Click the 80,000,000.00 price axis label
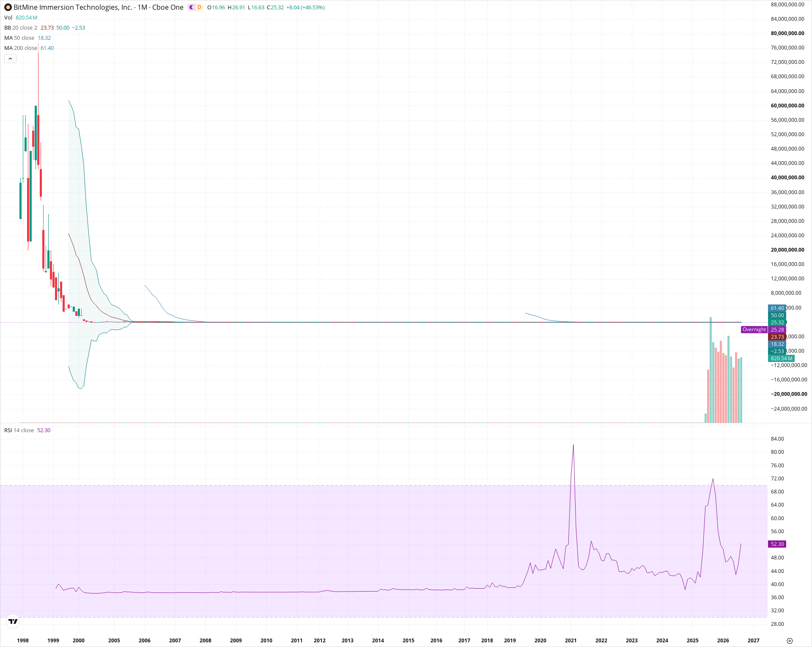Image resolution: width=812 pixels, height=647 pixels. (787, 33)
